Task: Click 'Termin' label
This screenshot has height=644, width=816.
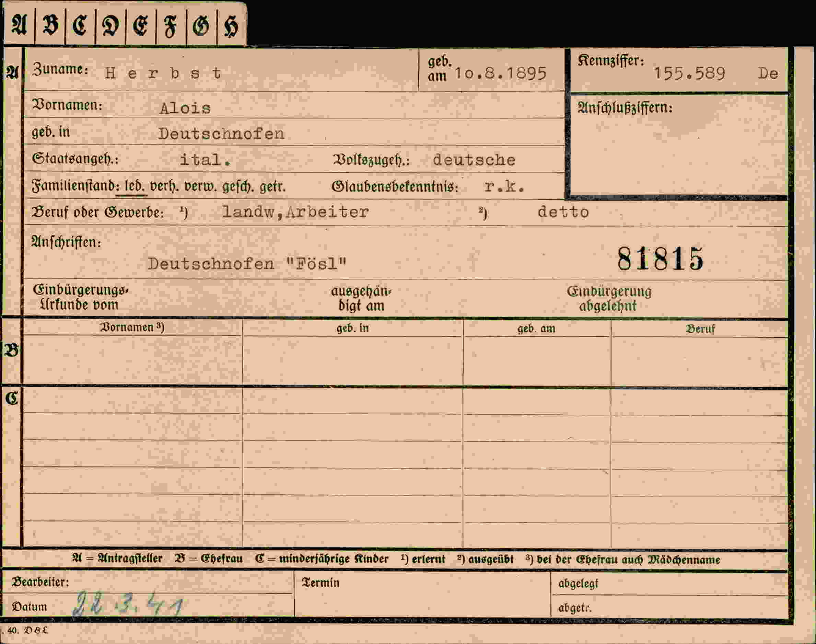Action: pos(321,583)
